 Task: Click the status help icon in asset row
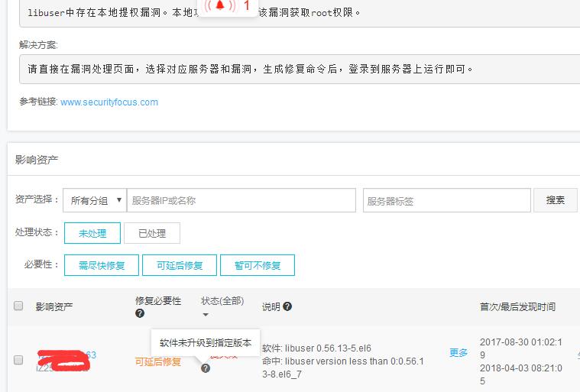[206, 368]
